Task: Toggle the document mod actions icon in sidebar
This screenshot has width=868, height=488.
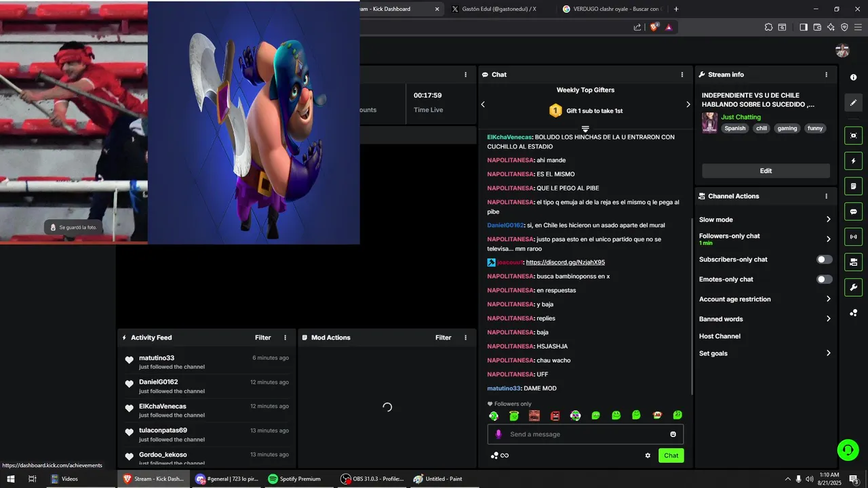Action: coord(853,186)
